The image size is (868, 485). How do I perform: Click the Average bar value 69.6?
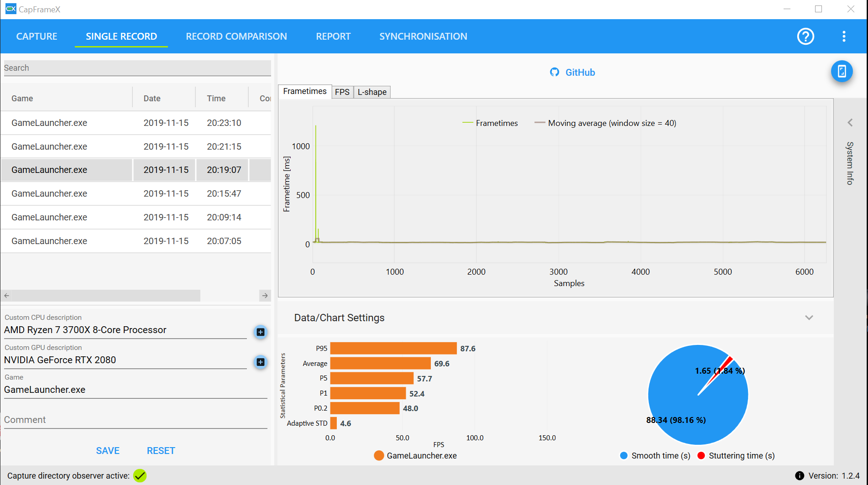click(x=442, y=364)
